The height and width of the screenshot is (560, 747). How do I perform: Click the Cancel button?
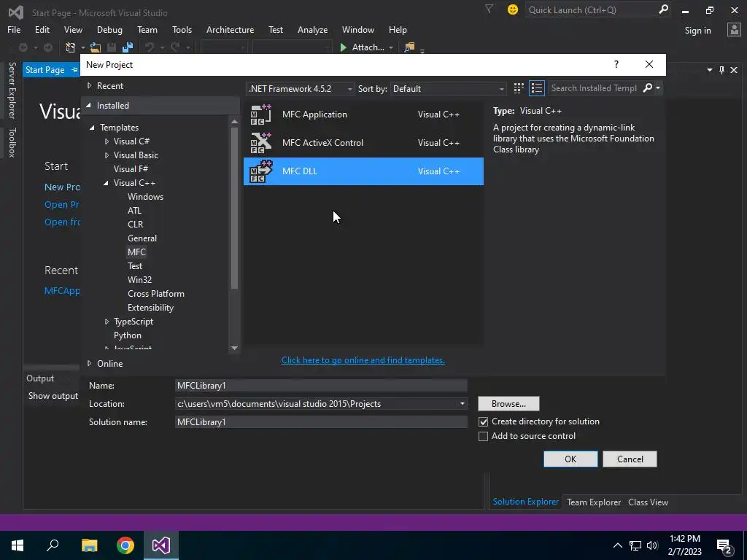[630, 459]
